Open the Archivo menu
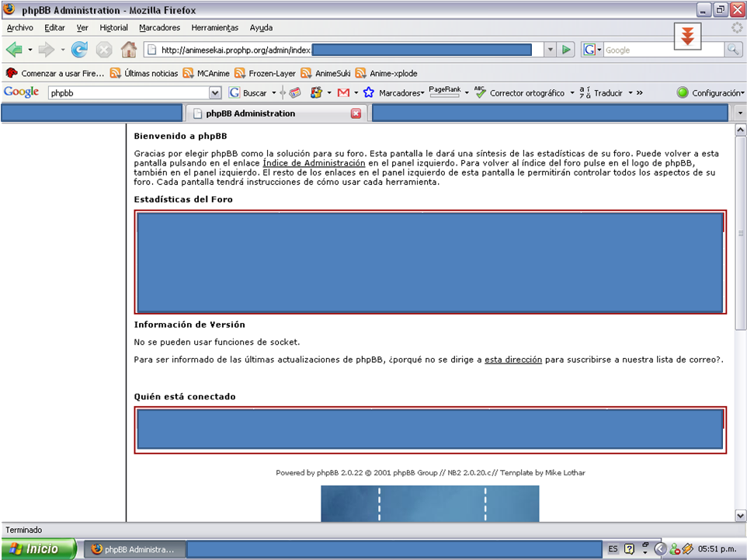Screen dimensions: 747x560 (x=20, y=28)
